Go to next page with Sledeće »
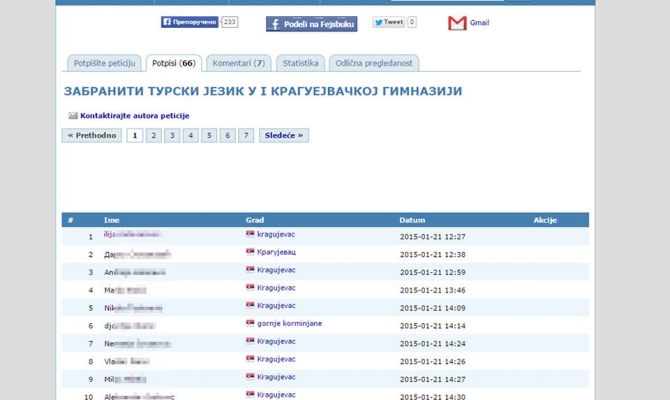The image size is (670, 400). [x=283, y=135]
